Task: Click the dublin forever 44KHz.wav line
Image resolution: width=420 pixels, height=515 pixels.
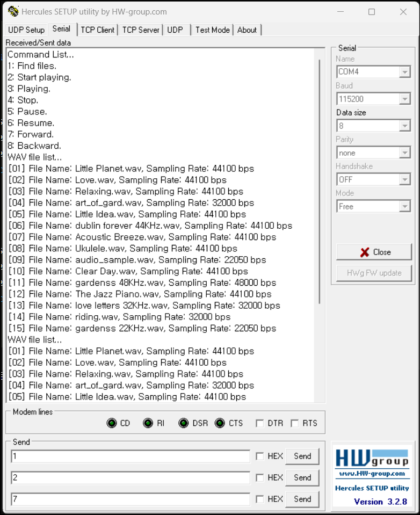Action: point(150,226)
